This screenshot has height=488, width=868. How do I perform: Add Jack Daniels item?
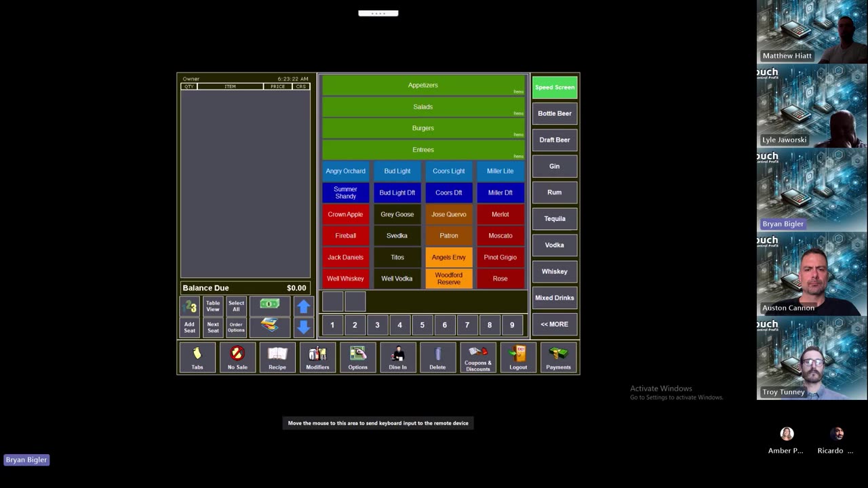tap(346, 258)
